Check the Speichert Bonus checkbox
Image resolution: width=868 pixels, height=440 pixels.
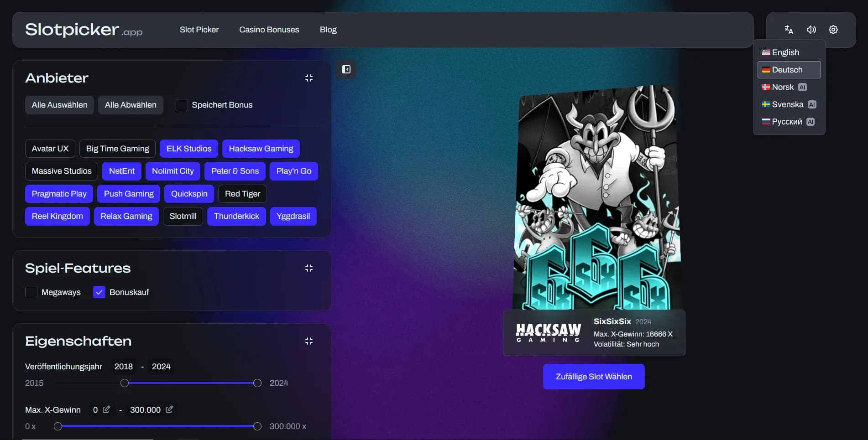pos(181,104)
